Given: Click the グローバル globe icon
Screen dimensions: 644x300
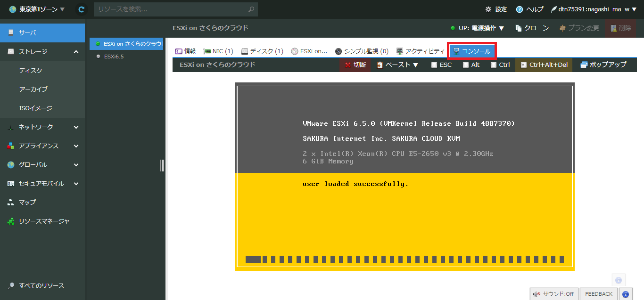Looking at the screenshot, I should tap(10, 165).
